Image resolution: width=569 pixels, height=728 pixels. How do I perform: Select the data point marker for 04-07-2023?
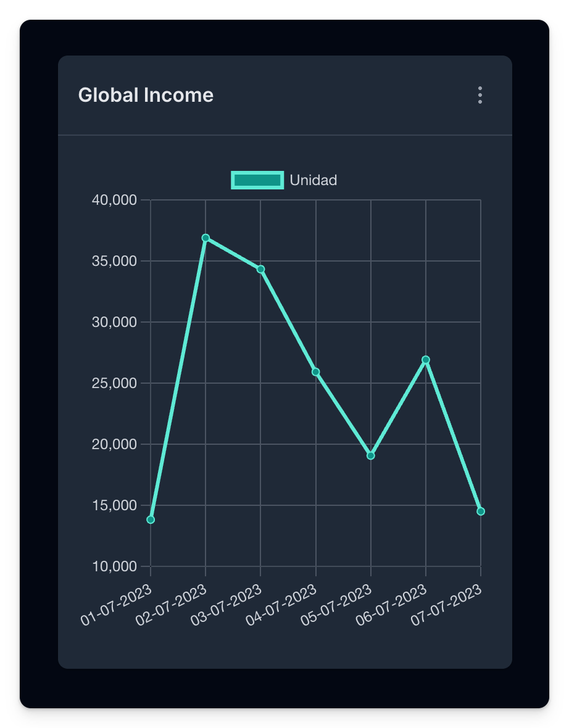(x=316, y=371)
